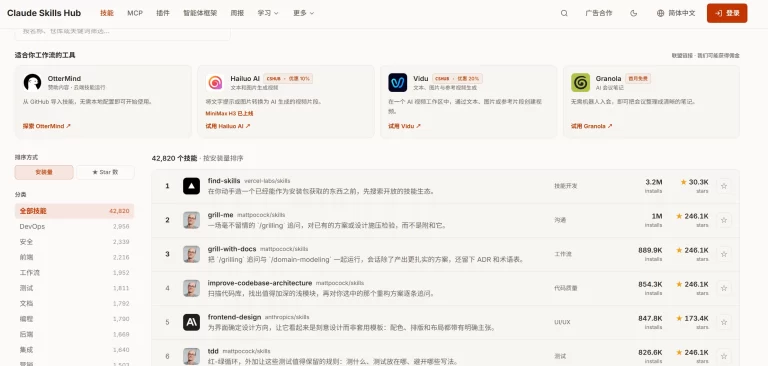Open the 简体中文 language selector
This screenshot has width=768, height=366.
[x=676, y=13]
